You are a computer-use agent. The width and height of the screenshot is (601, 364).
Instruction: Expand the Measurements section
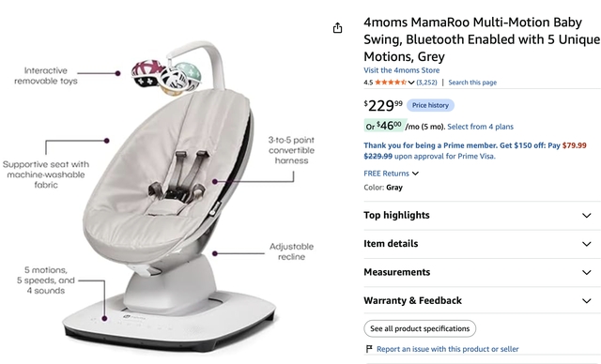pos(482,272)
